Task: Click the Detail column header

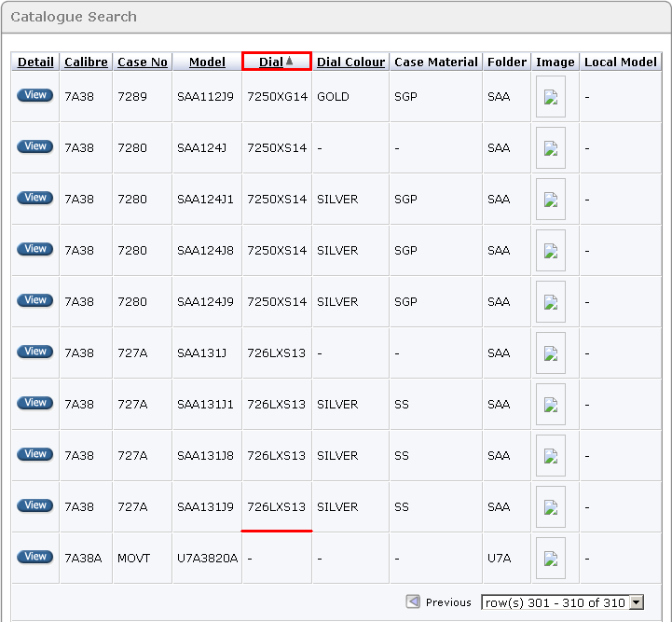Action: [x=35, y=62]
